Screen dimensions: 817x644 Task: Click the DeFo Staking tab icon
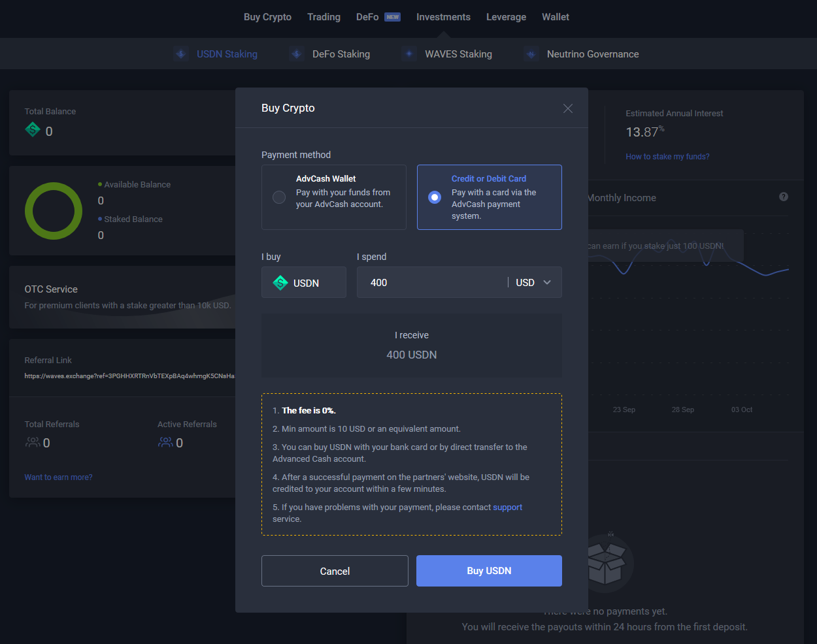point(297,54)
